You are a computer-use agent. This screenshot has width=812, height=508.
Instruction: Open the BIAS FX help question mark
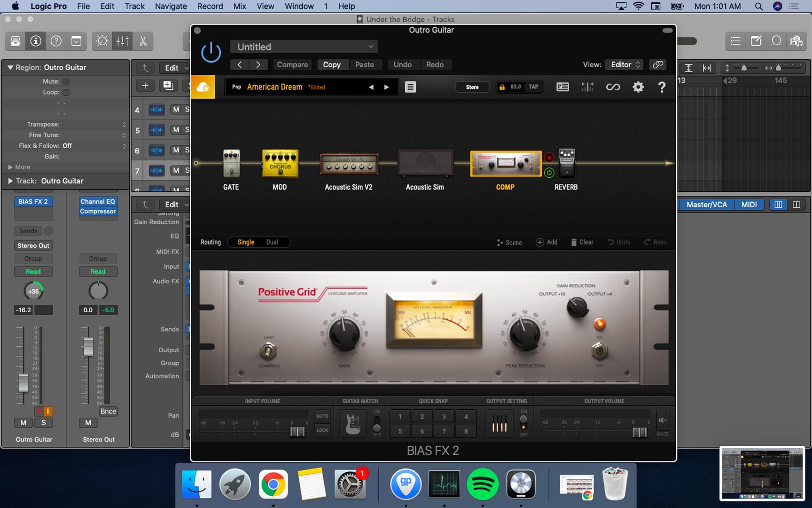point(662,87)
